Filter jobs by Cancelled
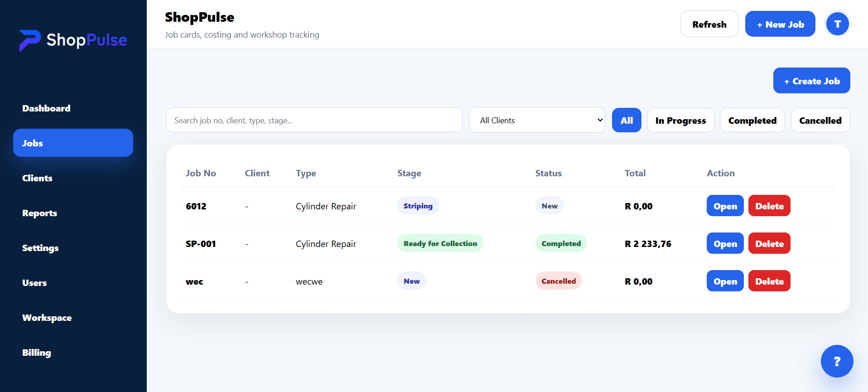 (820, 120)
